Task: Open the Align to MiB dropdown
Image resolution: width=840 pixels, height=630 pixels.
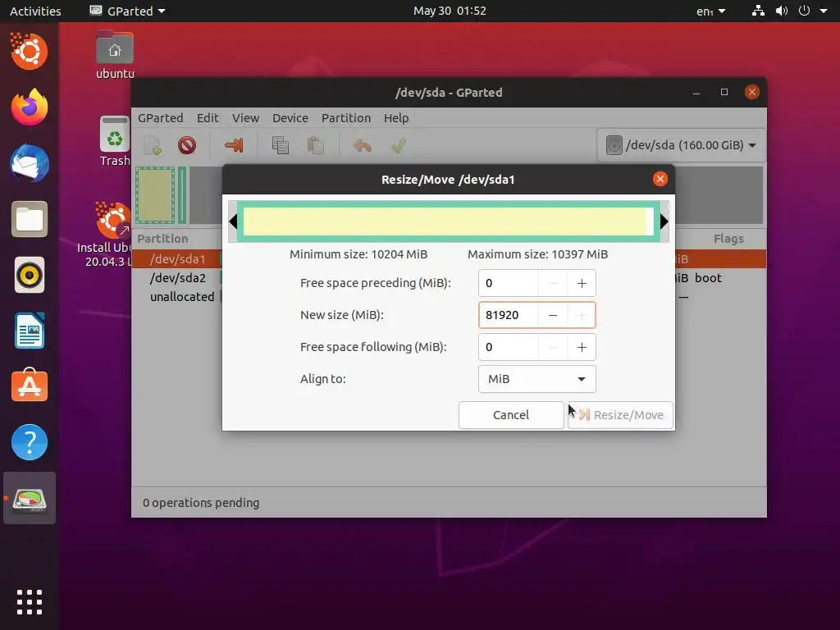Action: pos(536,379)
